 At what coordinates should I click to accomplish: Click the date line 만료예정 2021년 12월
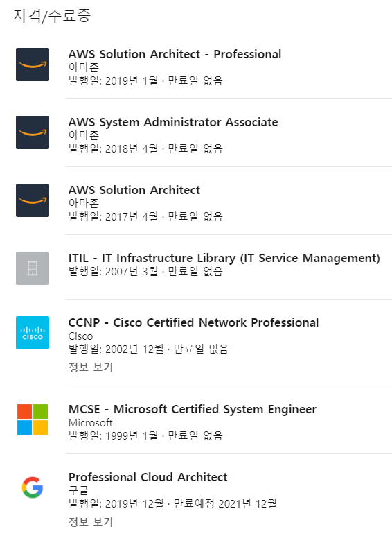tap(225, 503)
